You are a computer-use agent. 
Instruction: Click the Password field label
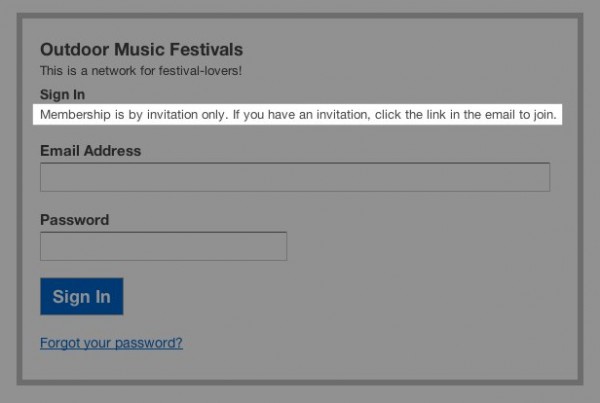75,220
